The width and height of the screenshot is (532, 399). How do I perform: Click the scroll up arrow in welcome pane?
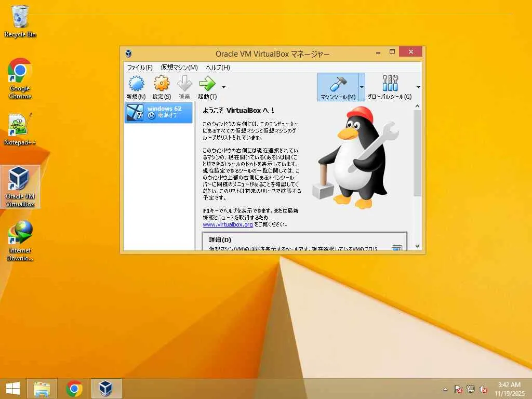(x=417, y=107)
